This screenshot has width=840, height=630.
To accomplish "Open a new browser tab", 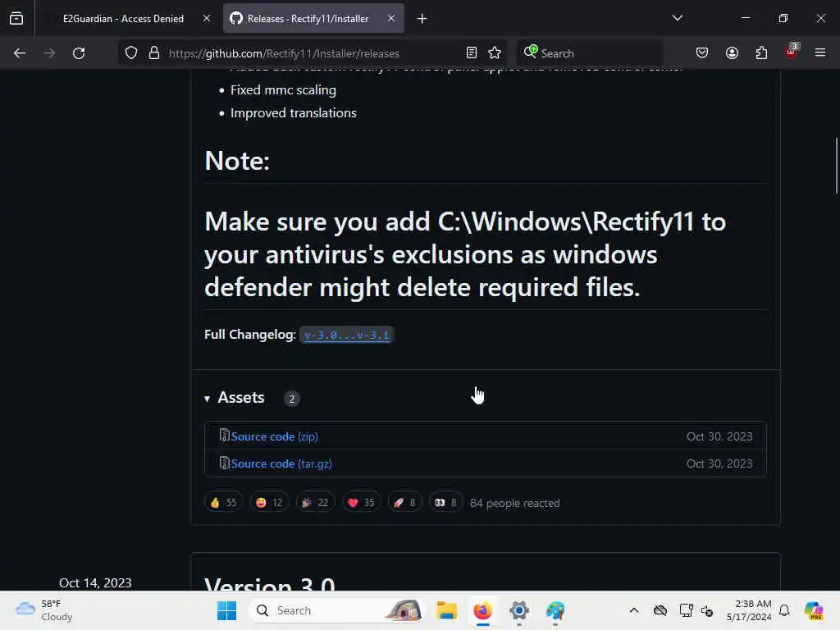I will (x=422, y=19).
